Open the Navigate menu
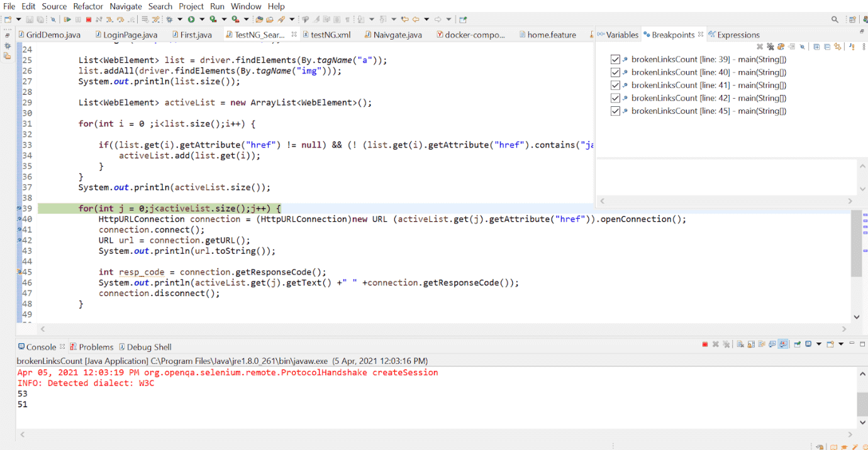 pyautogui.click(x=125, y=6)
